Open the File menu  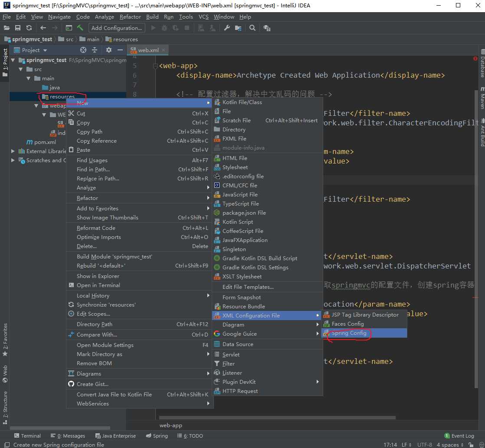[7, 16]
